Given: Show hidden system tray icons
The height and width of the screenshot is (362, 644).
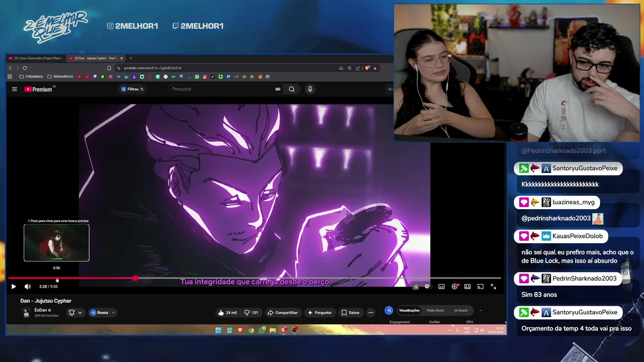Looking at the screenshot, I should coord(450,330).
